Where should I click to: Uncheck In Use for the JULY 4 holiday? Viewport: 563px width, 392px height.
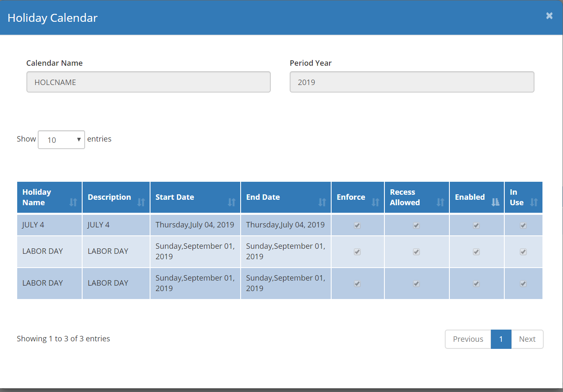pos(523,225)
